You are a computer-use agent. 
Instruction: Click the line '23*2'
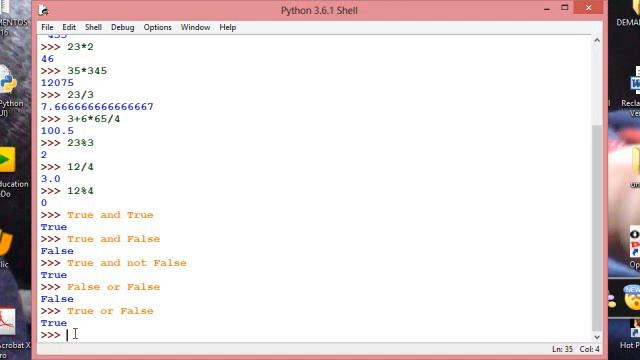click(x=80, y=47)
